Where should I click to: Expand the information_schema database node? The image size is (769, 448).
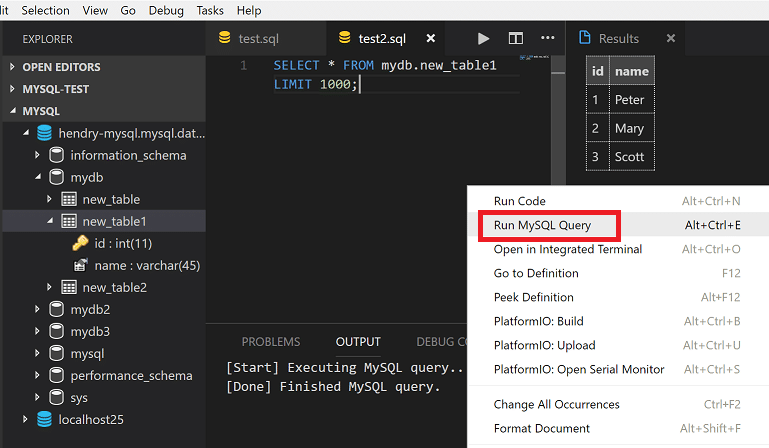(x=37, y=155)
